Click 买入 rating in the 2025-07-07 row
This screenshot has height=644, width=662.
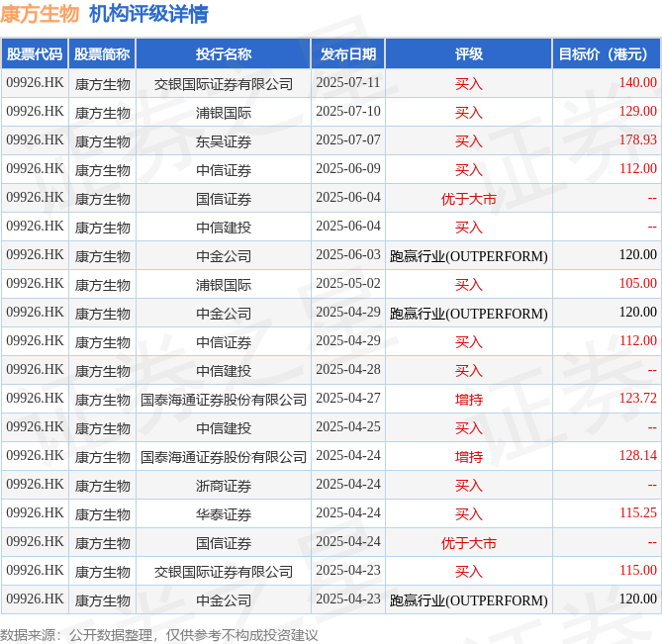[x=469, y=141]
